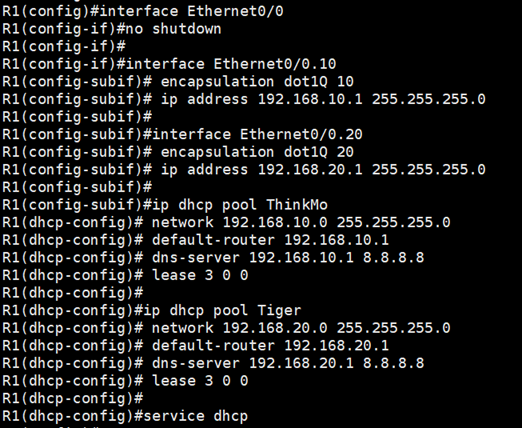Click 'ip dhcp pool ThinkMo' line

coord(165,205)
